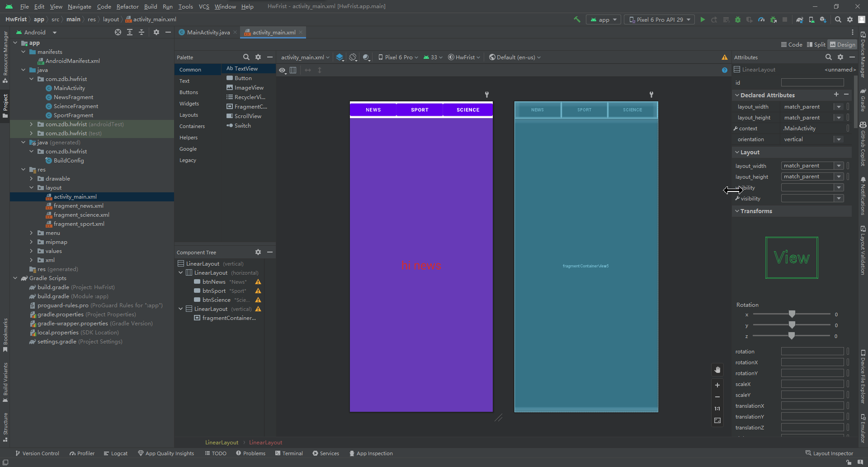Open the VCS menu
This screenshot has width=868, height=467.
204,6
